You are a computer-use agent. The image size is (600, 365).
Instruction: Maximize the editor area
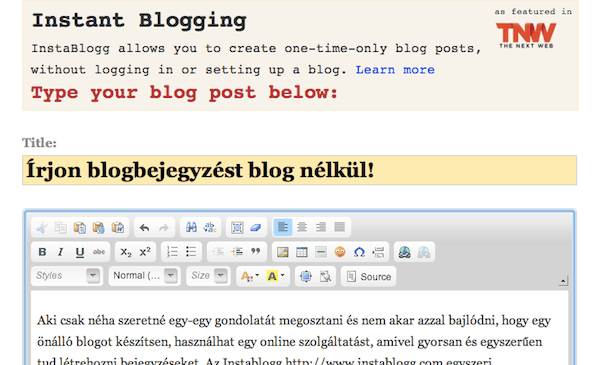tap(306, 276)
